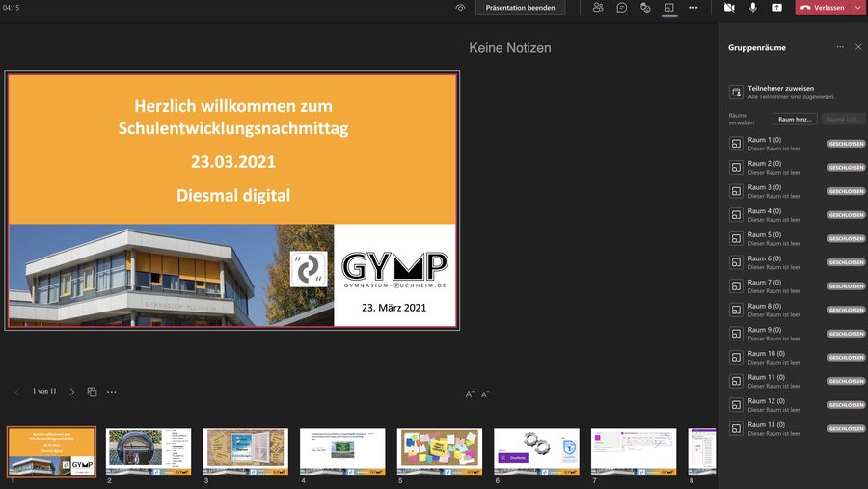
Task: Select slide 3 thumbnail
Action: 245,452
